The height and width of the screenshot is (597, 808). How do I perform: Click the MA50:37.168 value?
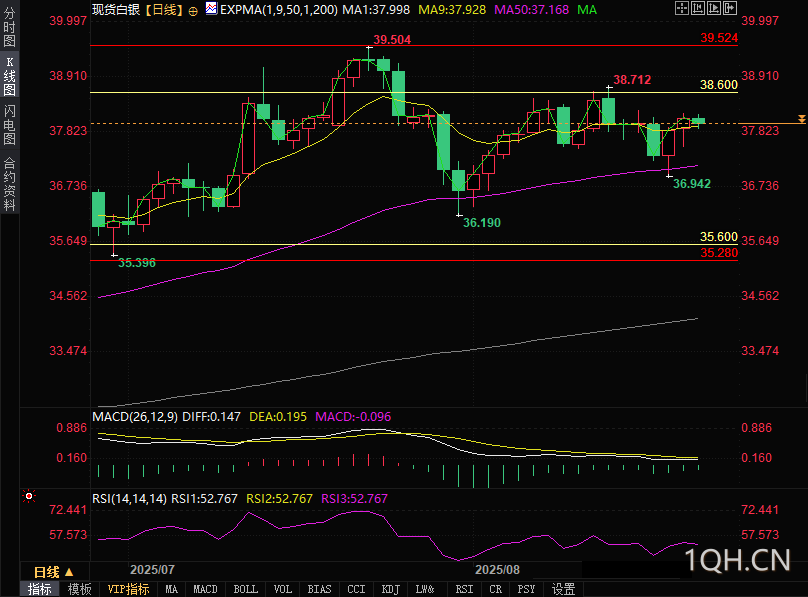[531, 10]
